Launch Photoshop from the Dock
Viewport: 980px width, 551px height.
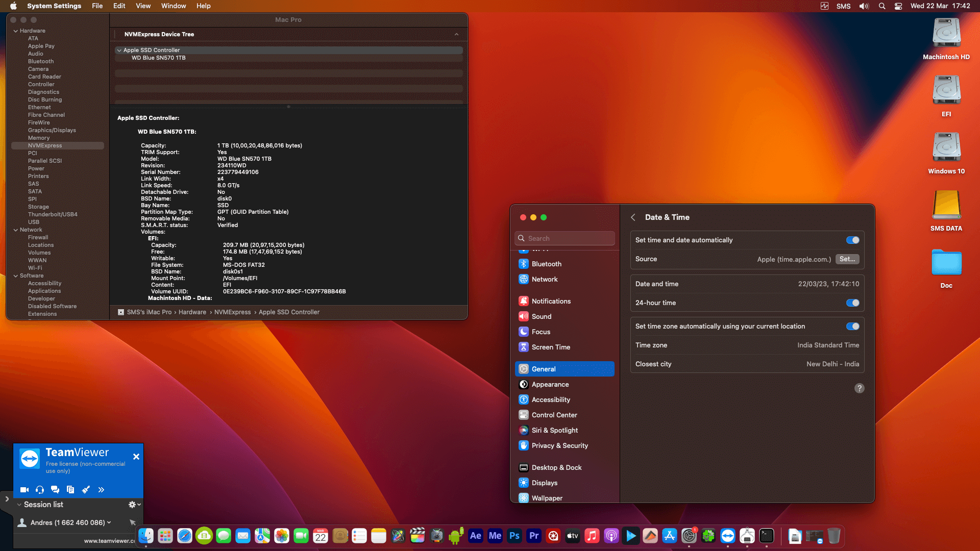click(x=514, y=536)
